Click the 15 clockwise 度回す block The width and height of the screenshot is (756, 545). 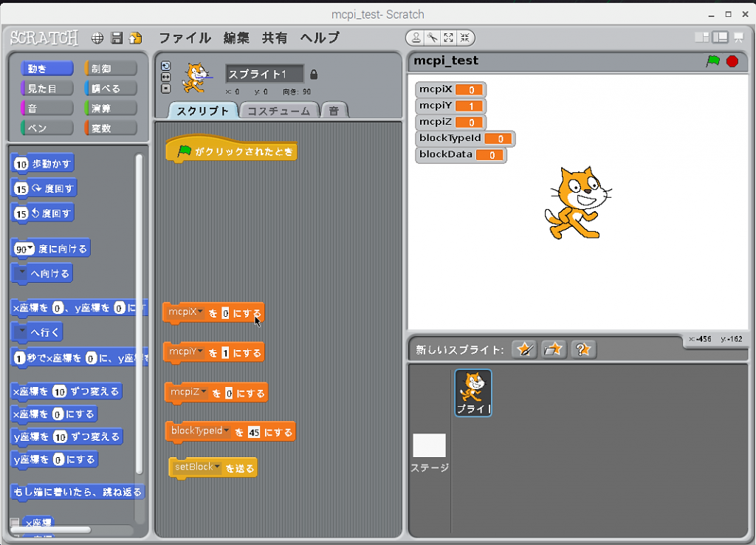[x=44, y=188]
